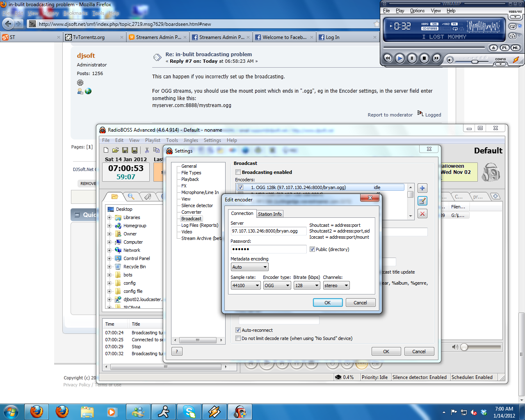Uncheck the OGG 128k encoder checkbox
The height and width of the screenshot is (420, 525).
point(241,187)
